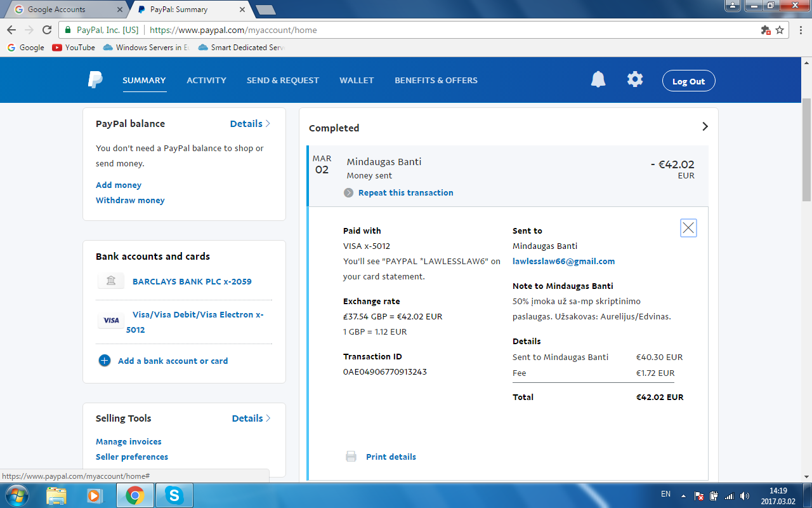Click the network signal tray icon

coord(730,496)
